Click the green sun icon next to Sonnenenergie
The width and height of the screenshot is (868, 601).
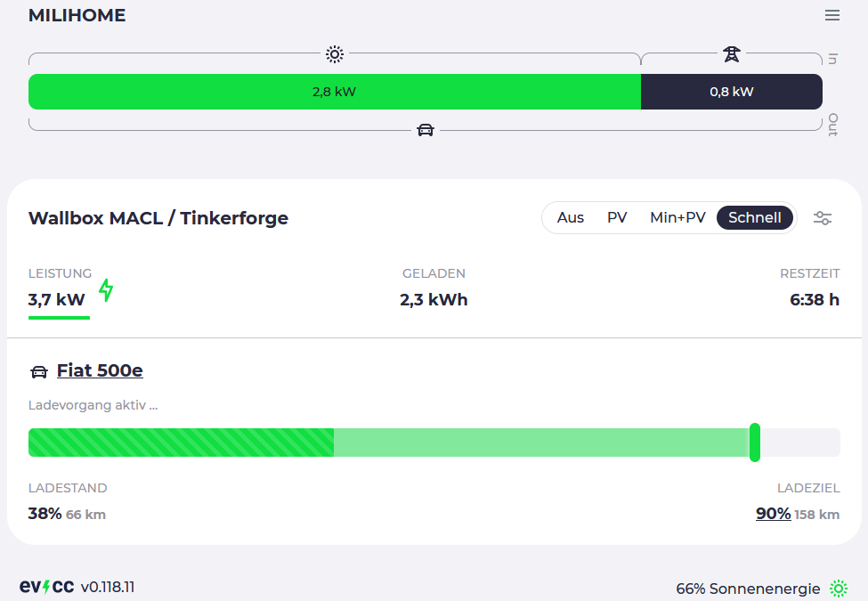pyautogui.click(x=839, y=589)
